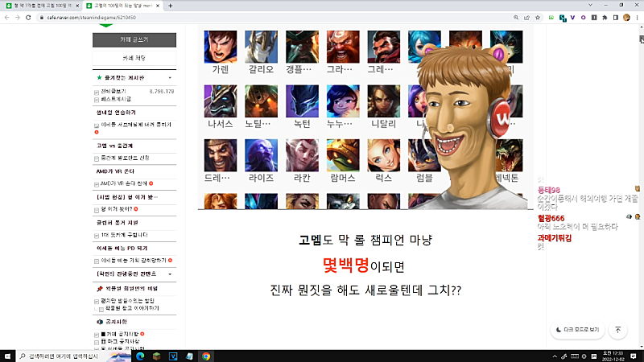Click chat username 과메기튀김
Screen dimensions: 644x362
coord(555,238)
